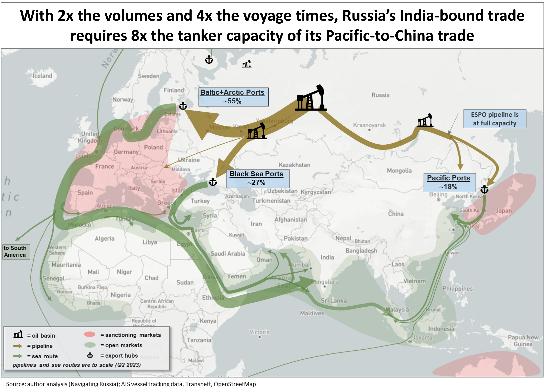Click the legend note 'pipelines and sea routes are to scale'
The image size is (544, 392).
[x=77, y=365]
